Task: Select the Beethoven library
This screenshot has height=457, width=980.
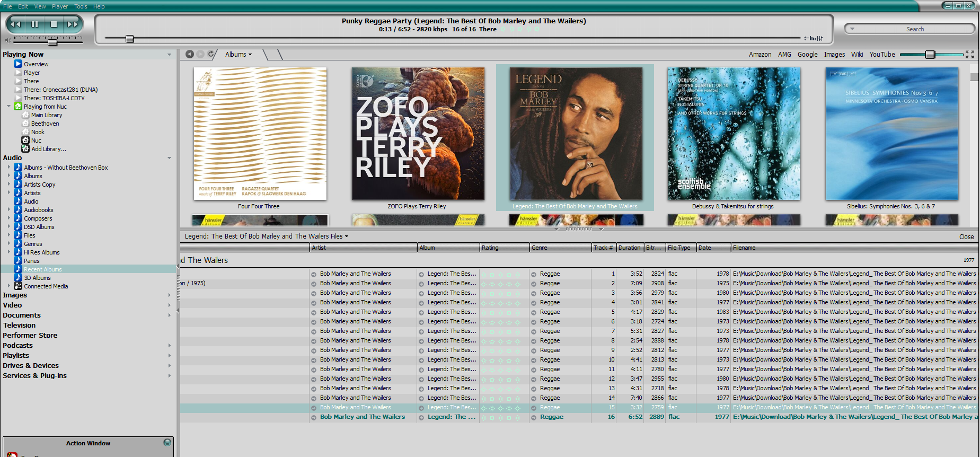Action: pos(45,124)
